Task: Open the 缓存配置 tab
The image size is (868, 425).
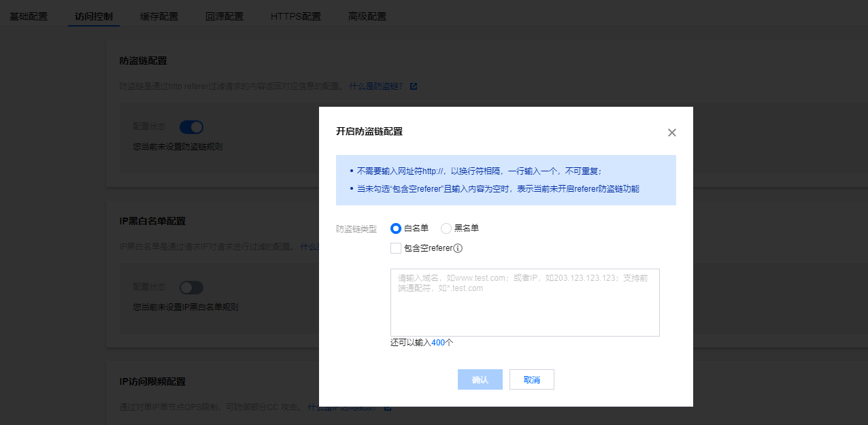Action: click(x=159, y=16)
